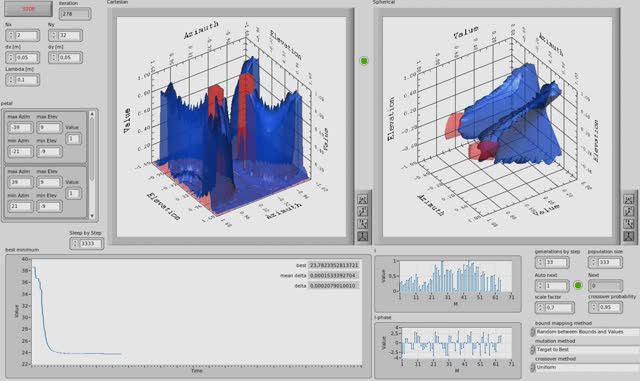This screenshot has height=381, width=640.
Task: Click the best minimum convergence chart
Action: 197,312
